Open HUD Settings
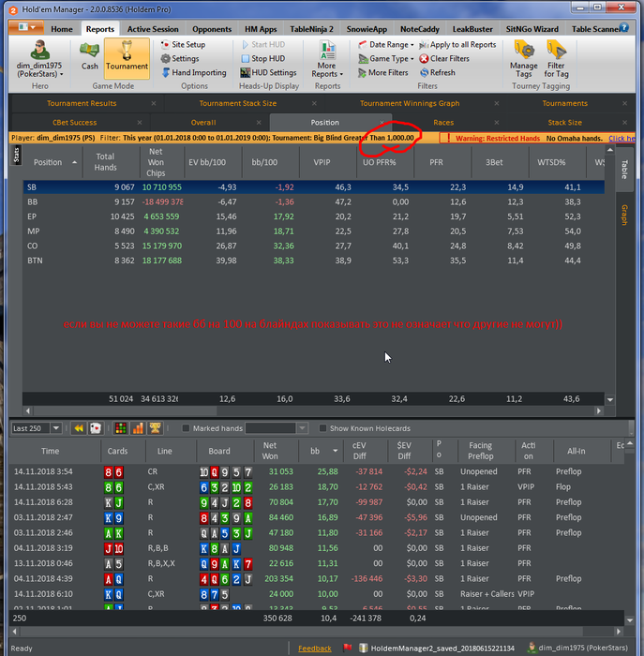The height and width of the screenshot is (656, 644). (269, 72)
